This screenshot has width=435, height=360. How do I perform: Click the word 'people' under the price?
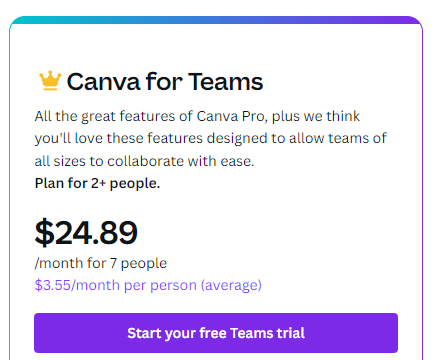144,264
